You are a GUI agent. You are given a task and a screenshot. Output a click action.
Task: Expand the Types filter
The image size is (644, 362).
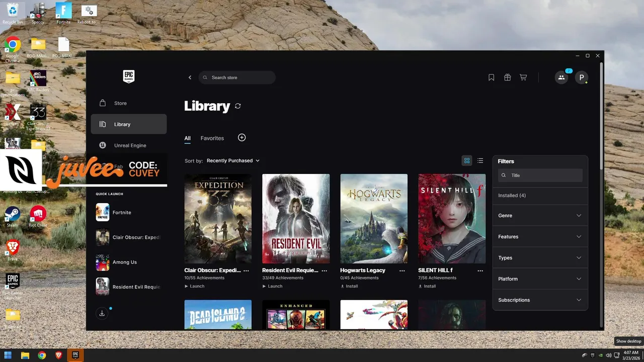tap(540, 258)
